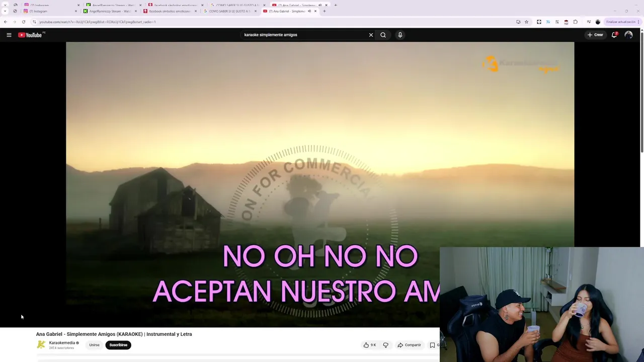Viewport: 644px width, 362px height.
Task: Open the Karaokemedia channel name link
Action: (x=62, y=343)
